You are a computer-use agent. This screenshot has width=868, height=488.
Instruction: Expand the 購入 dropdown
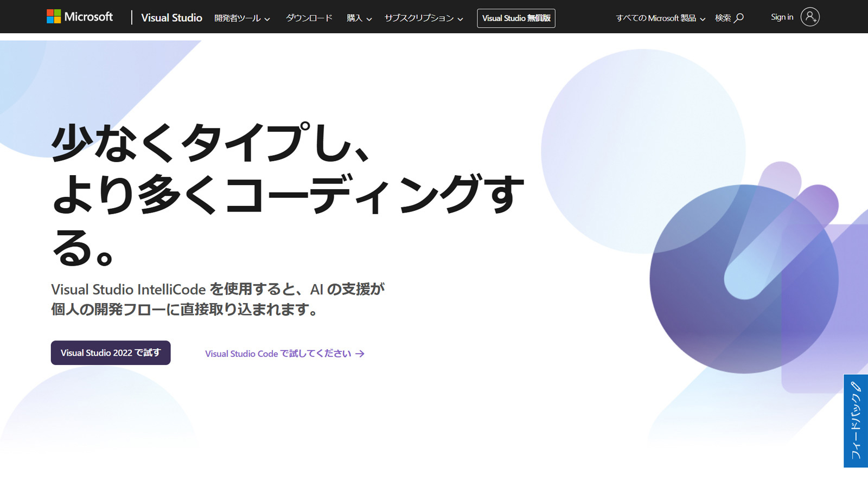tap(359, 18)
